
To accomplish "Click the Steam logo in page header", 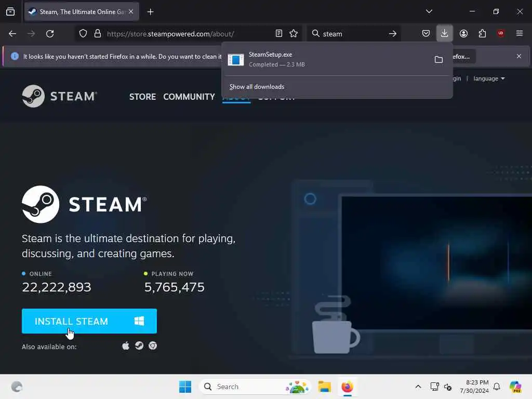I will click(60, 96).
